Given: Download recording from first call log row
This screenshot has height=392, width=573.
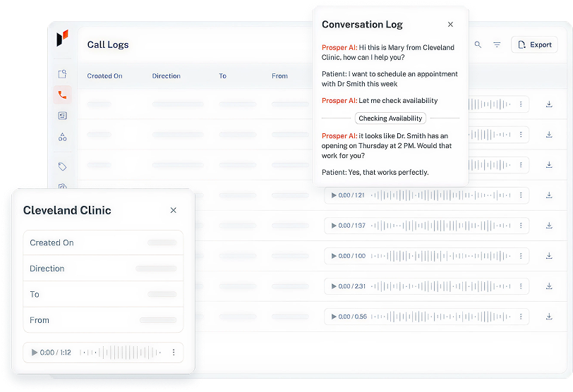Looking at the screenshot, I should pyautogui.click(x=549, y=104).
